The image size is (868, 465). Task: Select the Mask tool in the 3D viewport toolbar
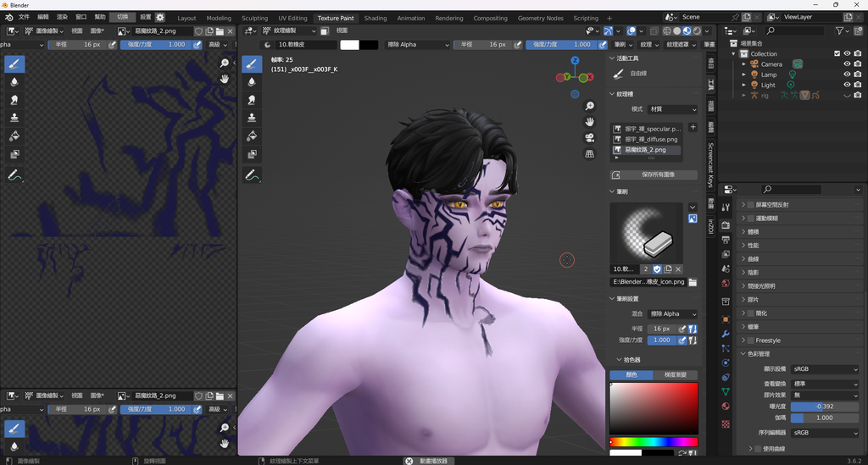(x=252, y=154)
